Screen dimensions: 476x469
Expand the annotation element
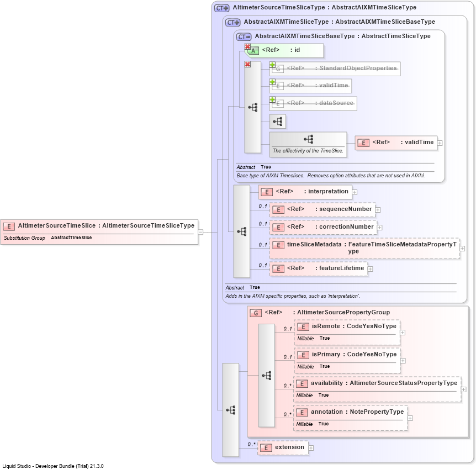coord(410,418)
